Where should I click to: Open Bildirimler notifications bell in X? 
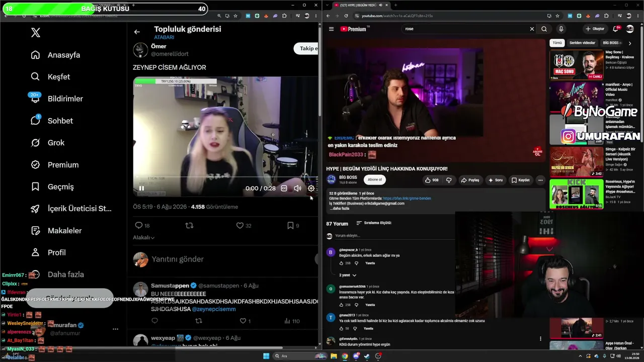tap(56, 99)
